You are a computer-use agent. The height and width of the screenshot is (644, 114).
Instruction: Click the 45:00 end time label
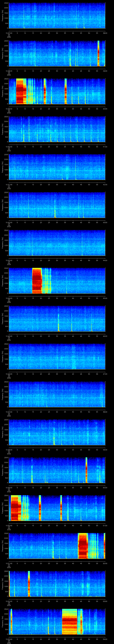105,298
